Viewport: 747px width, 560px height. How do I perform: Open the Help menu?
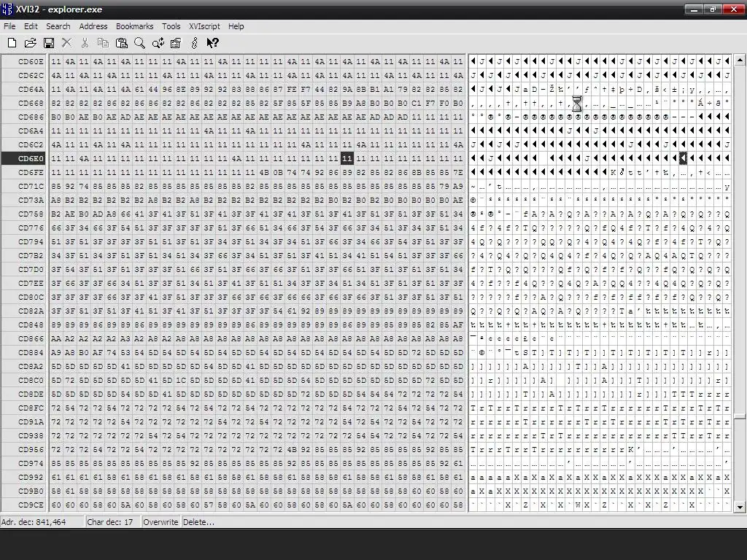point(236,26)
